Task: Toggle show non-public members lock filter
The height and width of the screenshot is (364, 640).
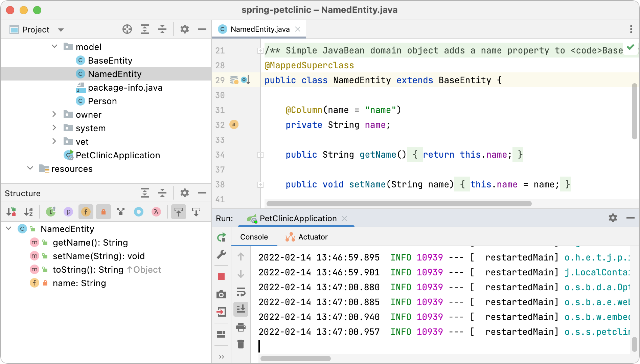Action: (x=104, y=212)
